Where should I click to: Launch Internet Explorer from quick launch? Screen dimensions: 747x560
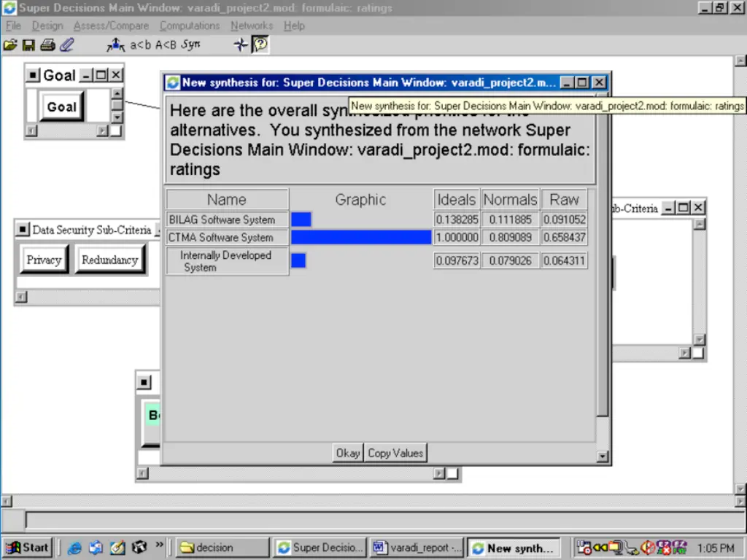click(74, 548)
